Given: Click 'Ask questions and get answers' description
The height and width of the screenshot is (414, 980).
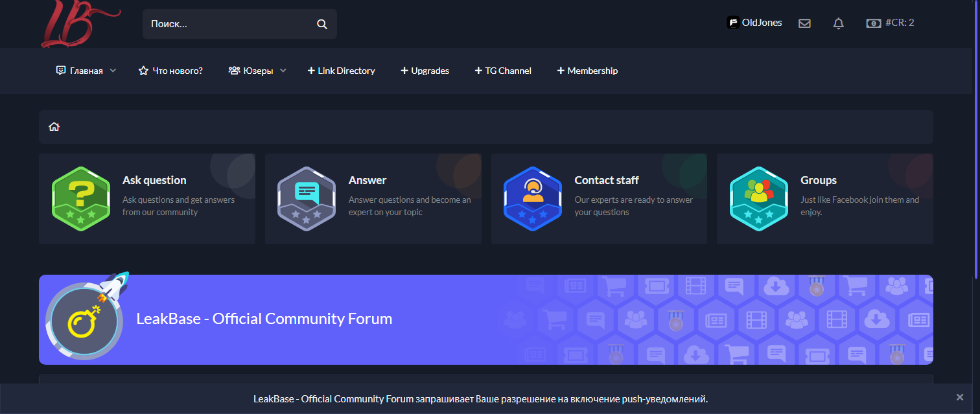Looking at the screenshot, I should pos(178,206).
